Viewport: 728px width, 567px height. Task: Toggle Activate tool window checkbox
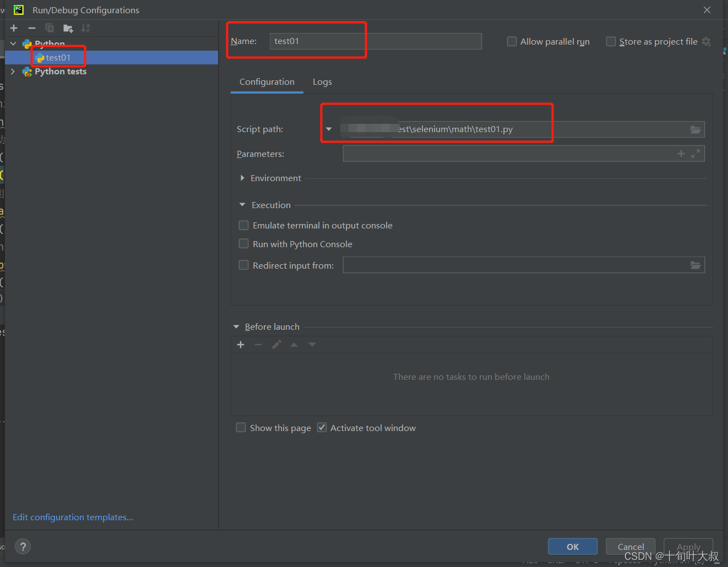click(x=322, y=428)
